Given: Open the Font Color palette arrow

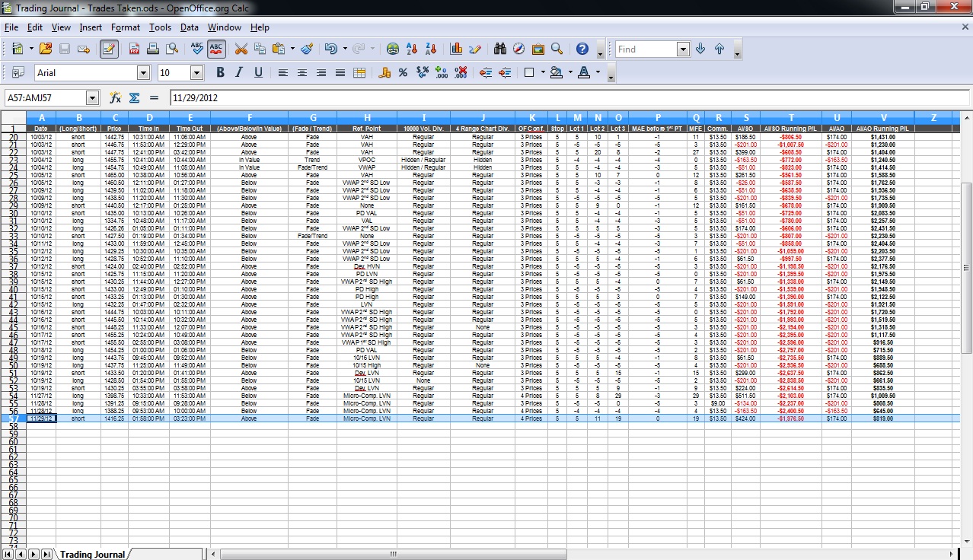Looking at the screenshot, I should pos(598,72).
